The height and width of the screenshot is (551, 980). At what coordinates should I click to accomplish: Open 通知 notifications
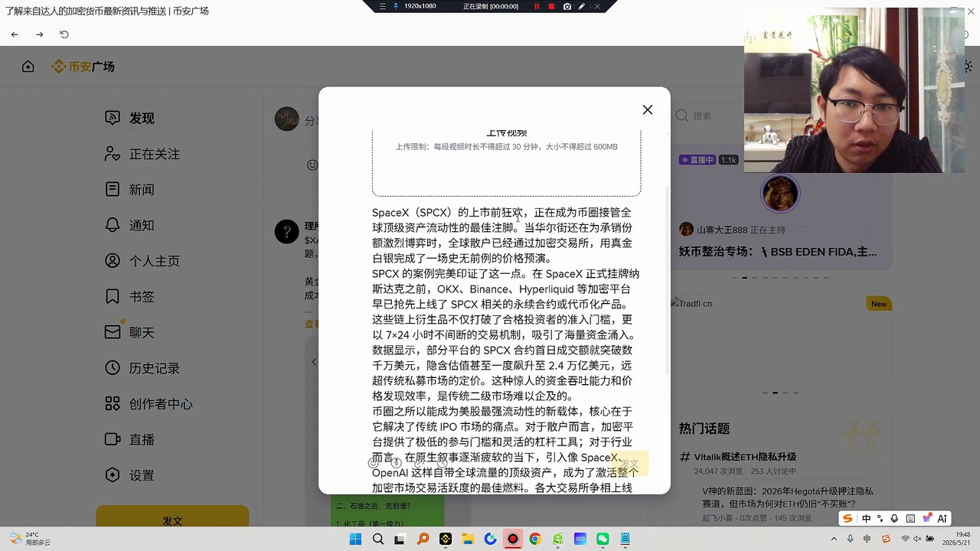pyautogui.click(x=172, y=225)
